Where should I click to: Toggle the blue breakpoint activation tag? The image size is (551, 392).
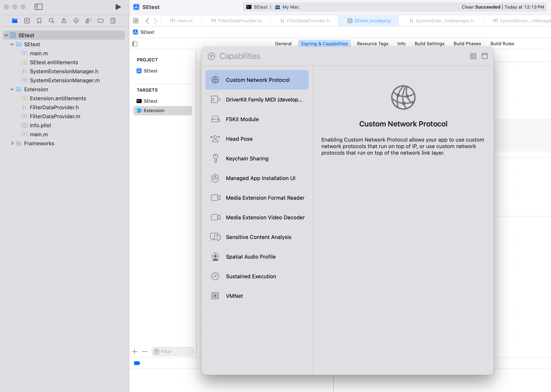pos(137,363)
